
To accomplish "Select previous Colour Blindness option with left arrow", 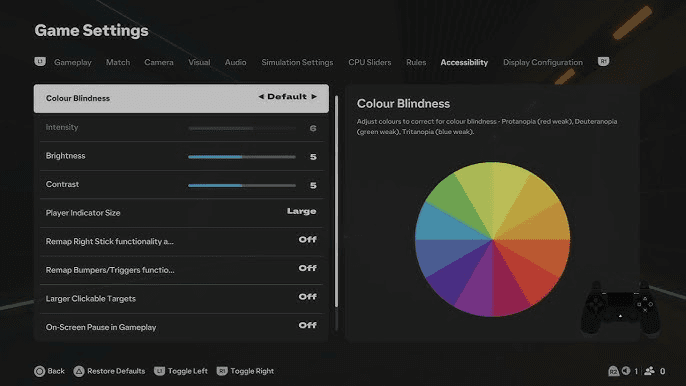I will click(x=261, y=97).
